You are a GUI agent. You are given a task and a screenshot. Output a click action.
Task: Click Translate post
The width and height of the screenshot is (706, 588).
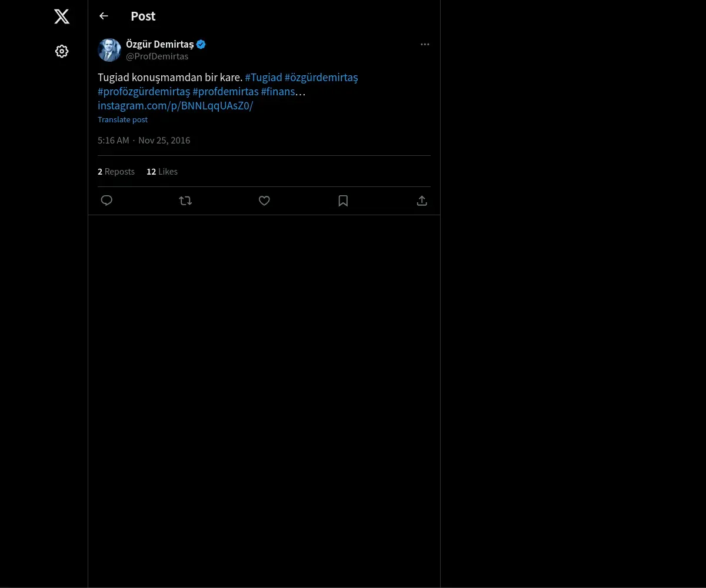point(122,119)
